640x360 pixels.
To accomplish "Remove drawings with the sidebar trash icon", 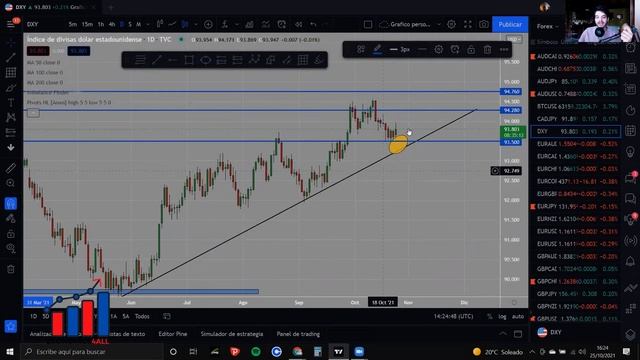I will click(11, 269).
